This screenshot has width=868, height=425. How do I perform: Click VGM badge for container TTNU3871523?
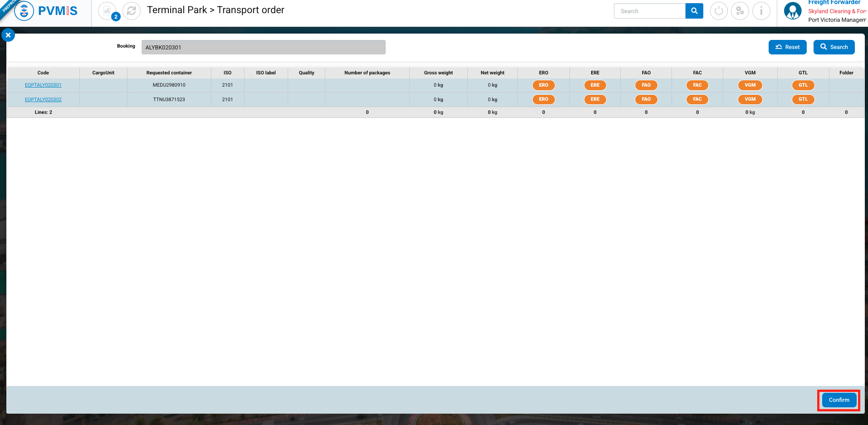pos(750,99)
